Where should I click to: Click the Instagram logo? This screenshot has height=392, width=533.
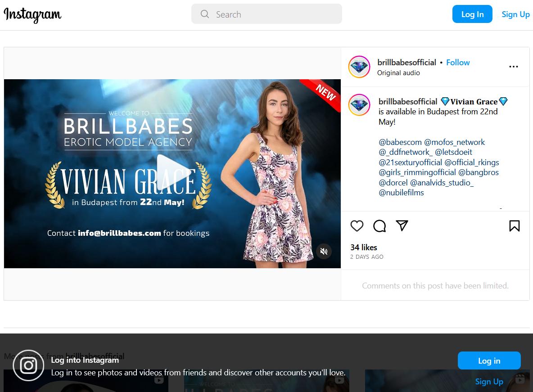pyautogui.click(x=32, y=14)
